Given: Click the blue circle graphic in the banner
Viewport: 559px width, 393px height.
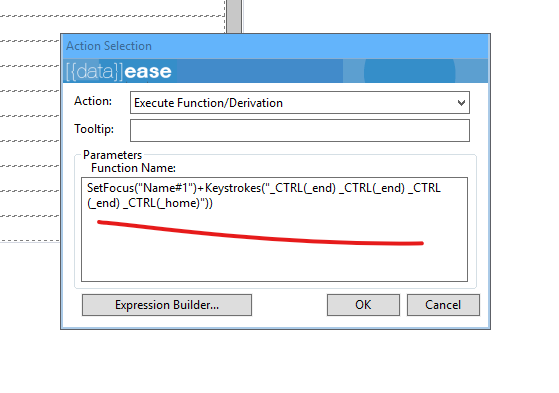Looking at the screenshot, I should (x=409, y=72).
